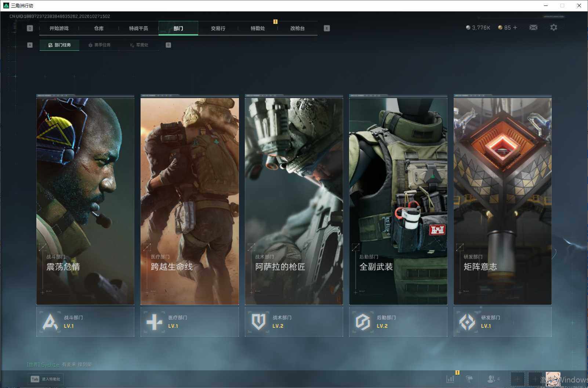This screenshot has width=588, height=388.
Task: Select 军需处 sub-tab
Action: pos(139,45)
